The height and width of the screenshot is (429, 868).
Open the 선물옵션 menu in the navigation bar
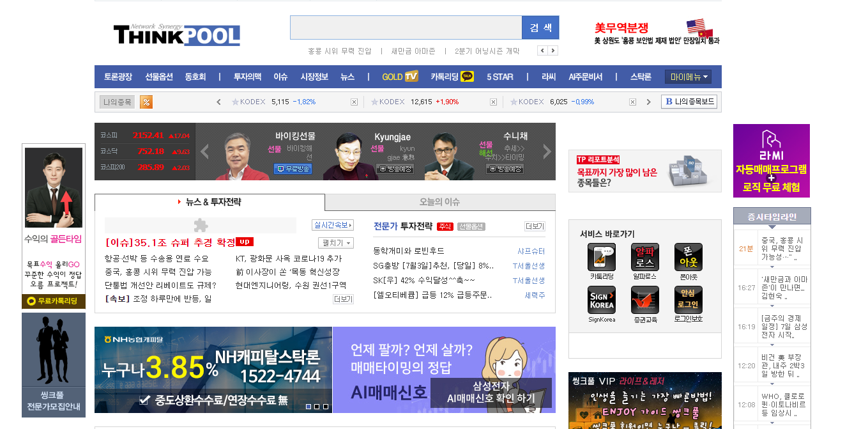(159, 77)
